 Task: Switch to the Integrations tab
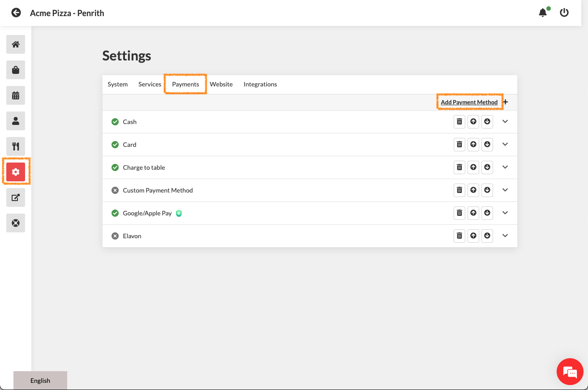click(x=260, y=84)
